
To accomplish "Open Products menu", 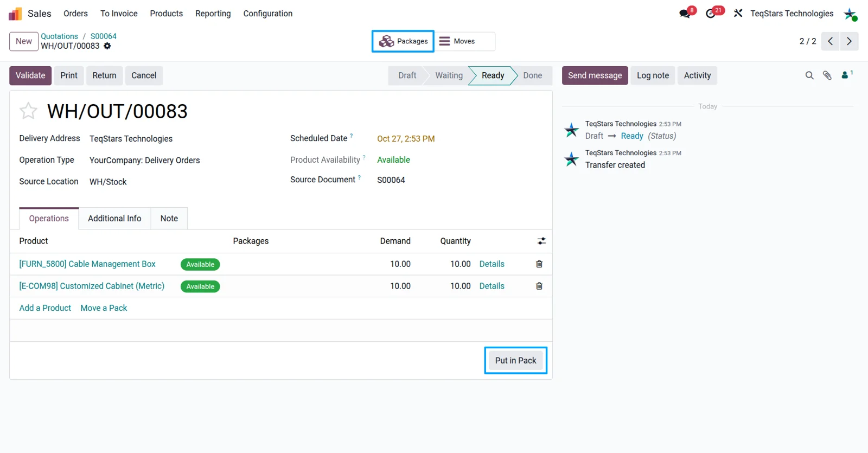I will click(167, 14).
